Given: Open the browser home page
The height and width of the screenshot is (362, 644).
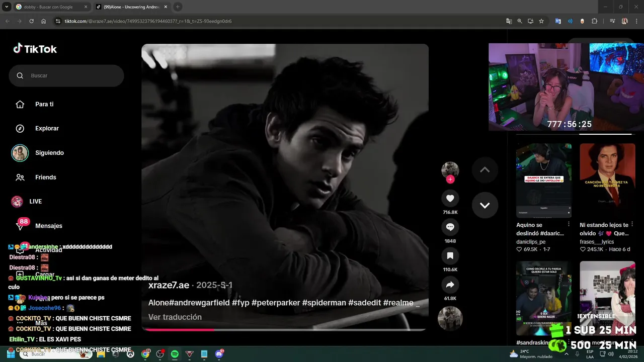Looking at the screenshot, I should point(44,21).
